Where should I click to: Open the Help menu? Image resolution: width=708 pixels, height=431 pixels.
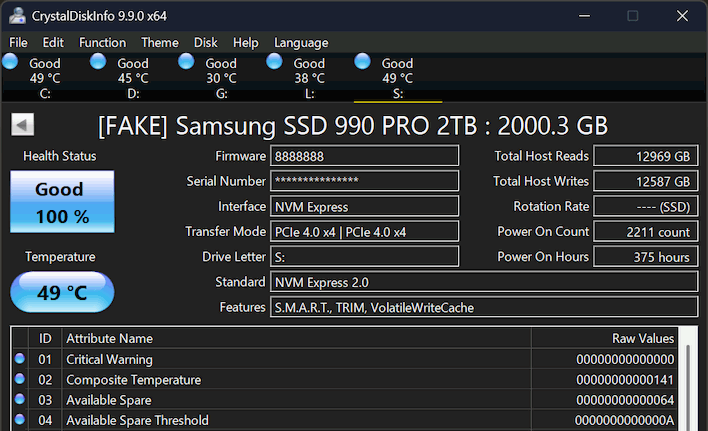tap(246, 42)
